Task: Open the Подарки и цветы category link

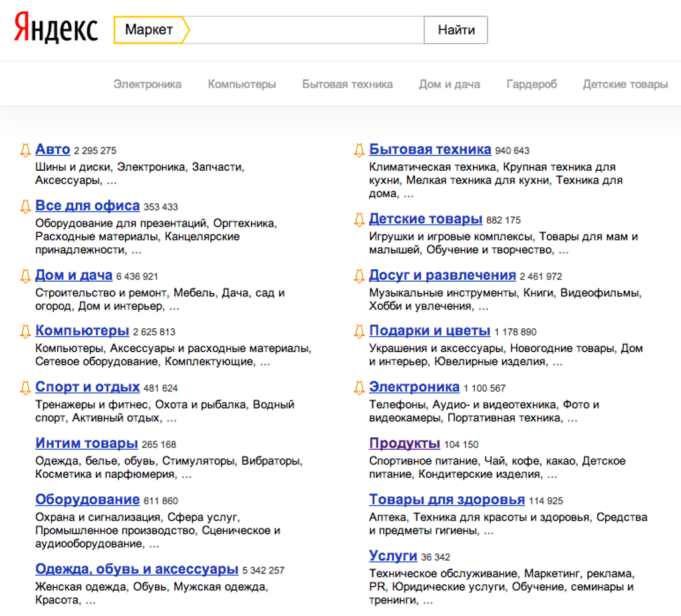Action: tap(430, 331)
